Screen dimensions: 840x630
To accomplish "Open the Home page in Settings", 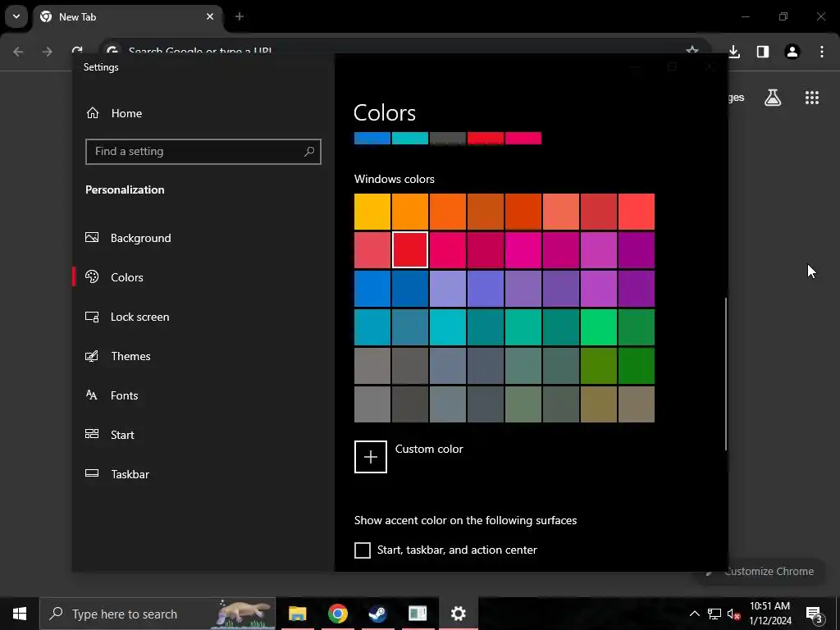I will pos(114,113).
